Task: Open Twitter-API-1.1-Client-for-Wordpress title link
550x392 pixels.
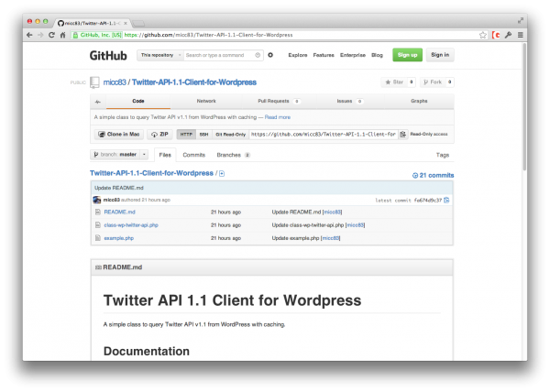Action: pos(194,82)
